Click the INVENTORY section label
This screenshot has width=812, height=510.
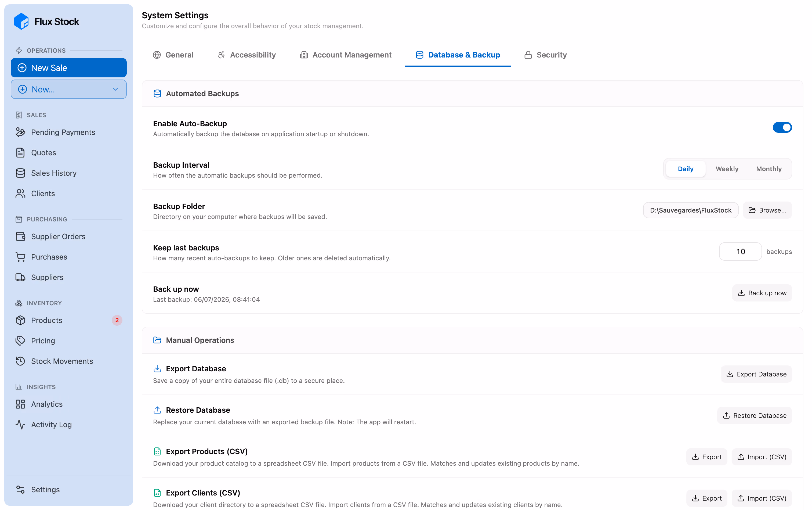coord(44,303)
